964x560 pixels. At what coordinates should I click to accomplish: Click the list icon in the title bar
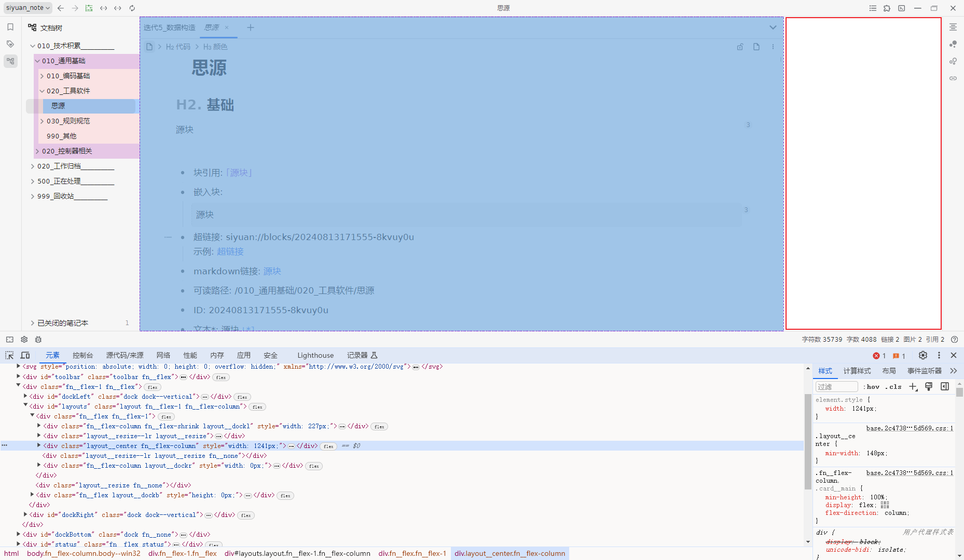(873, 8)
